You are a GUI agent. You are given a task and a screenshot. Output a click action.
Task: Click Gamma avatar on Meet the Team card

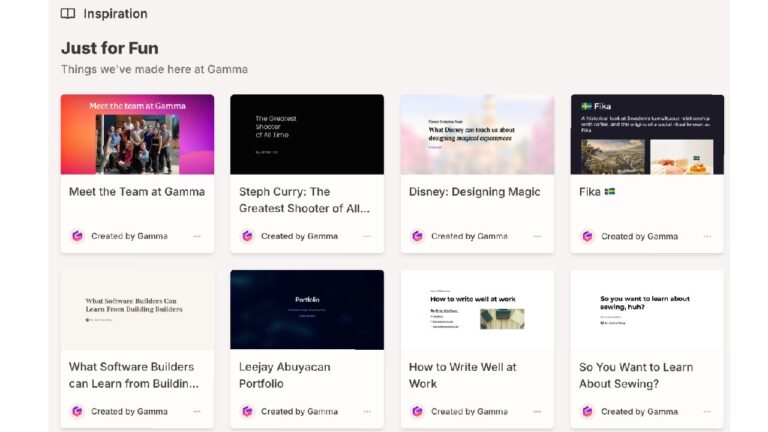click(x=77, y=236)
